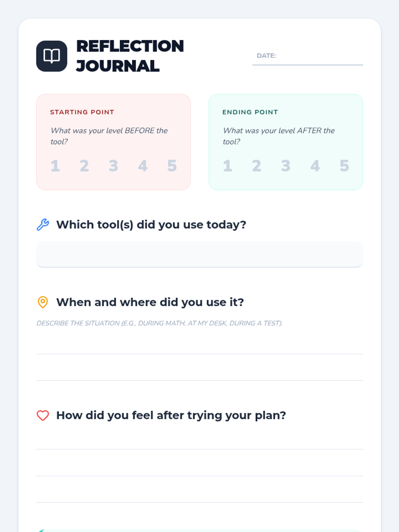This screenshot has width=399, height=532.
Task: Choose rating 2 under Ending Point
Action: [256, 166]
